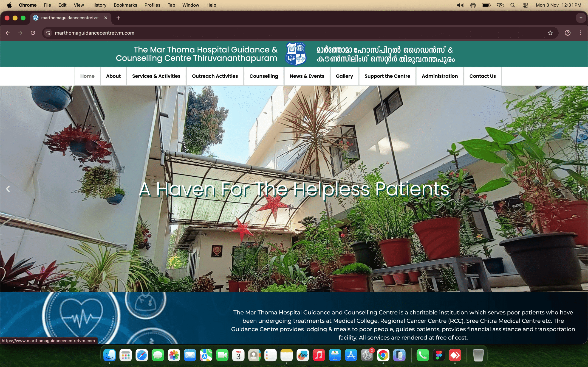Bookmark this page with star icon
This screenshot has height=367, width=588.
point(550,33)
